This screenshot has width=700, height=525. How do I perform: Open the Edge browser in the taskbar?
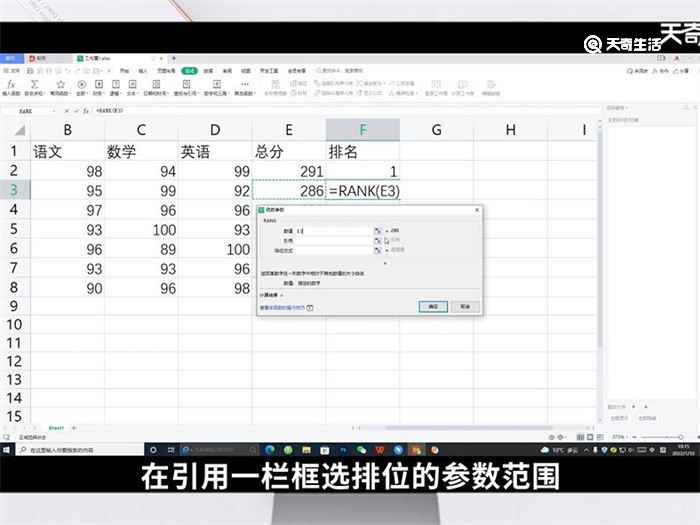coord(270,450)
